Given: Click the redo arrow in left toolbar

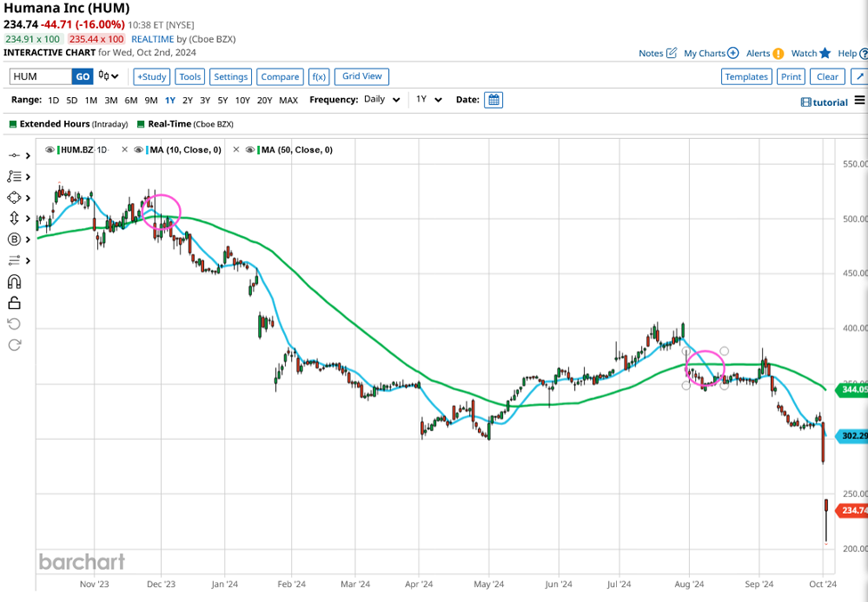Looking at the screenshot, I should click(14, 346).
